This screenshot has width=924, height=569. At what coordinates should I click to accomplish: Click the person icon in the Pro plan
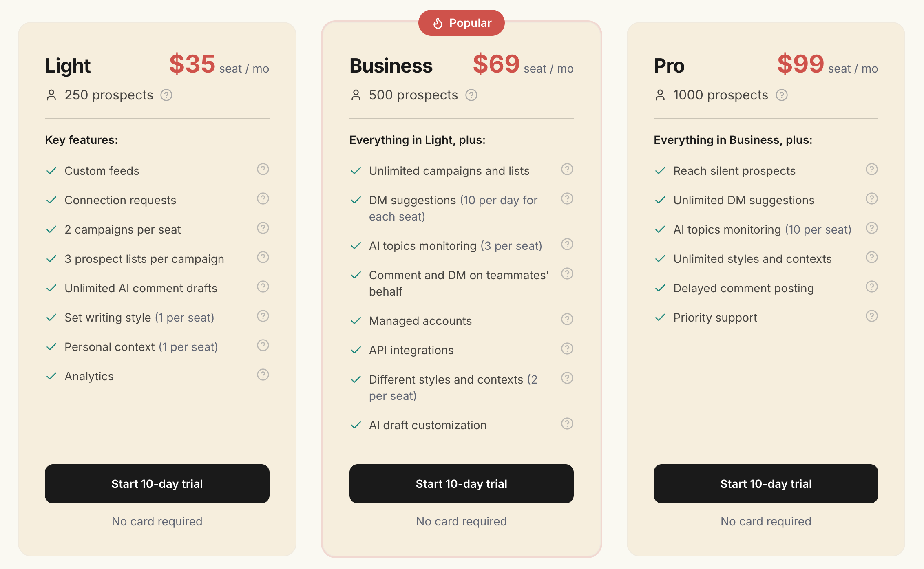tap(660, 95)
